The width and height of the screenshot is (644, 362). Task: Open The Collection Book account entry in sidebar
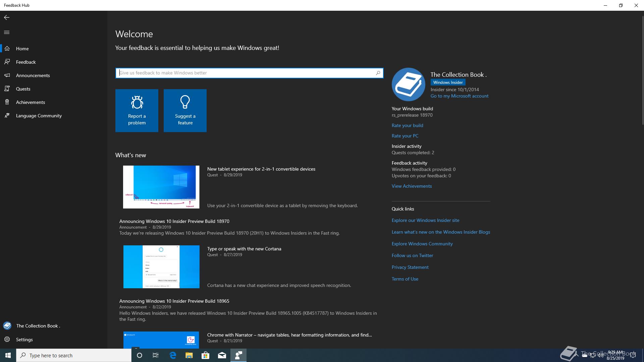(x=54, y=326)
